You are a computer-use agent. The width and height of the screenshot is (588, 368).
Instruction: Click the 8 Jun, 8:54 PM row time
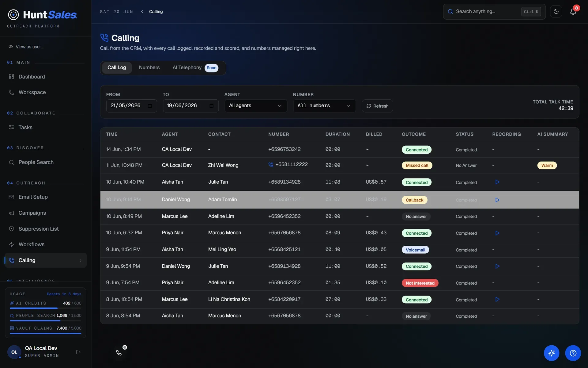tap(123, 316)
